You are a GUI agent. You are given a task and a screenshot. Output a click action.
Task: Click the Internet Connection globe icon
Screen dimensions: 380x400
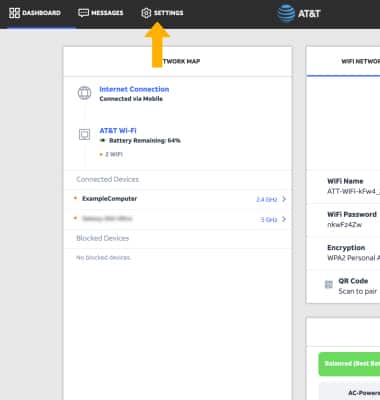tap(84, 93)
